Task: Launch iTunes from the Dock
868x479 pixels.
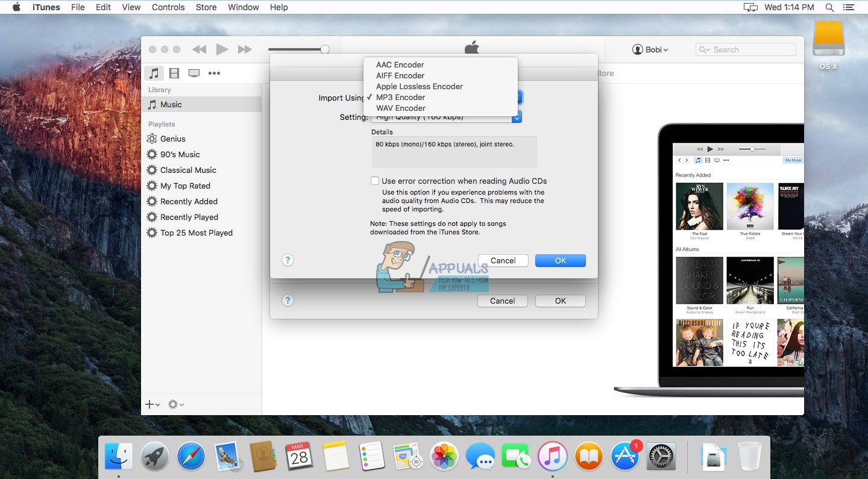Action: pos(552,456)
